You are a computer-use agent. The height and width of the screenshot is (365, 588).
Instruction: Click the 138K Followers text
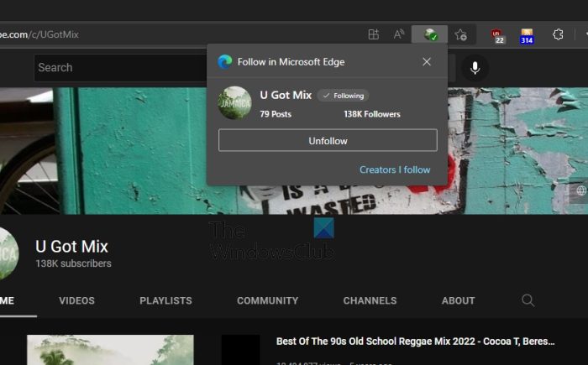click(x=372, y=114)
